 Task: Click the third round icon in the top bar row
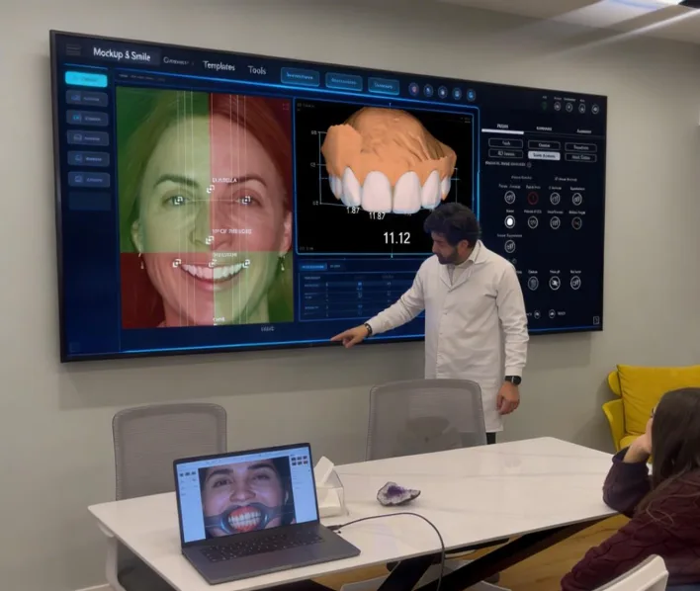click(x=442, y=92)
